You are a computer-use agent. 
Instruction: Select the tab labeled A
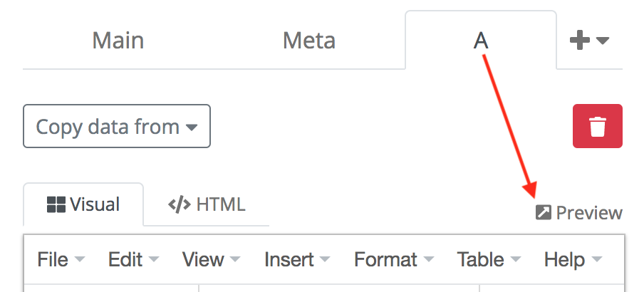point(481,41)
